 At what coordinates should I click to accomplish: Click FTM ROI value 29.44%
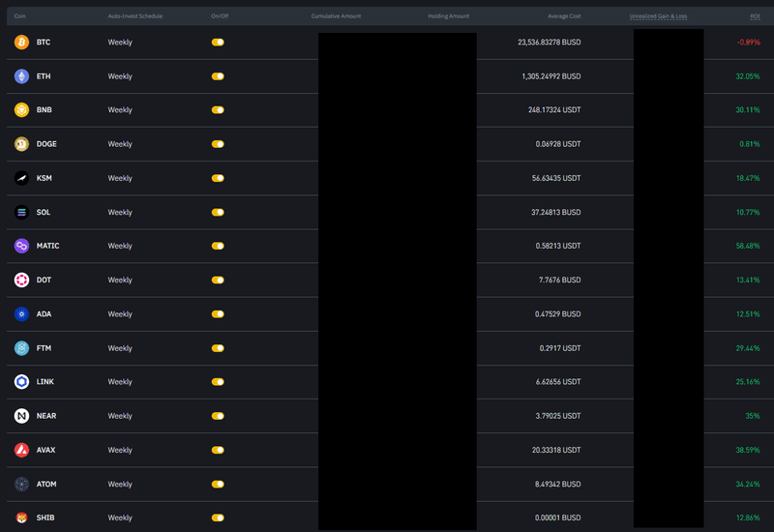click(748, 348)
